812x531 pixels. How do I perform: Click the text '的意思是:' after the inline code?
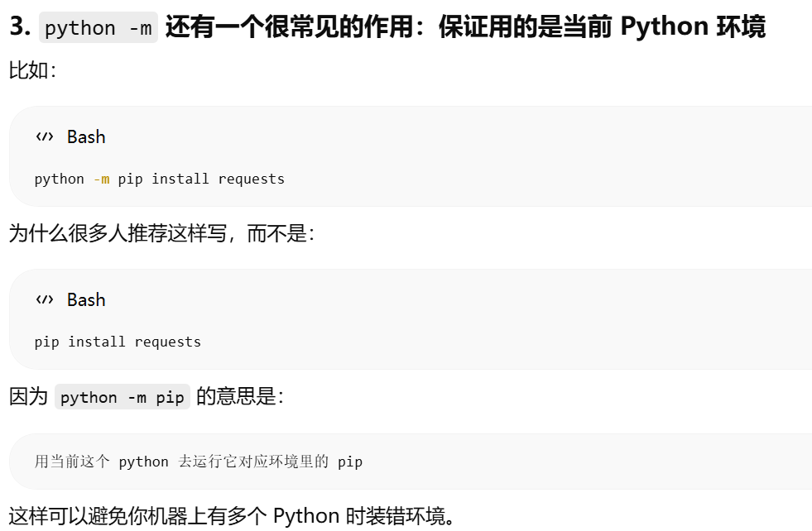[240, 396]
